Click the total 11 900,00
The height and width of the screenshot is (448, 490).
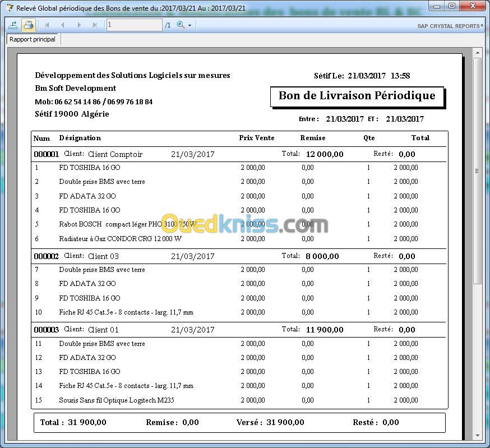click(x=325, y=330)
